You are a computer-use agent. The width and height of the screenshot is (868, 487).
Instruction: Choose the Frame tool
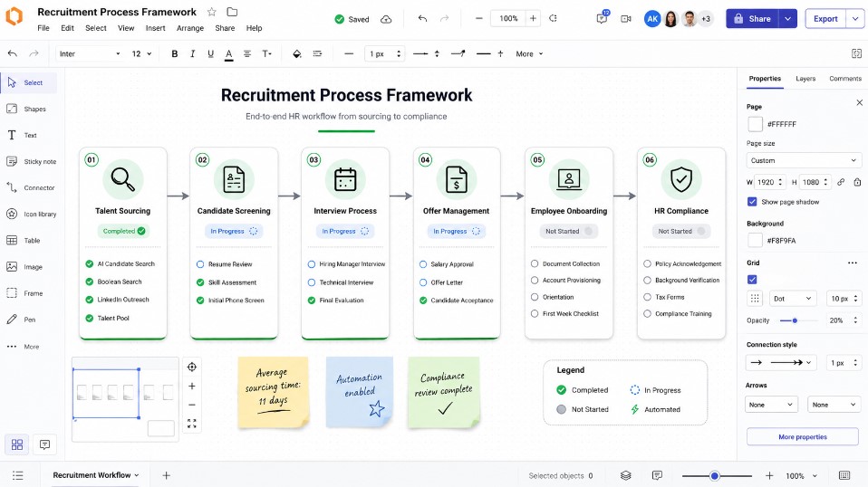point(24,293)
